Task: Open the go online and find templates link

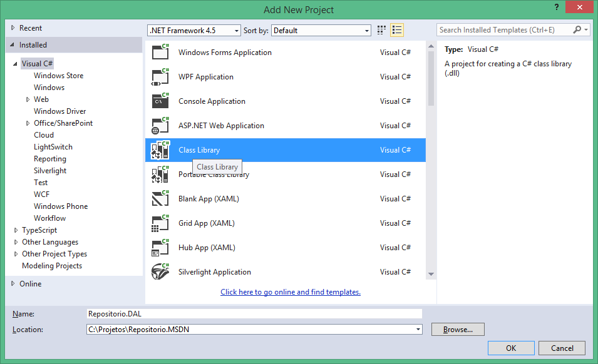Action: coord(290,292)
